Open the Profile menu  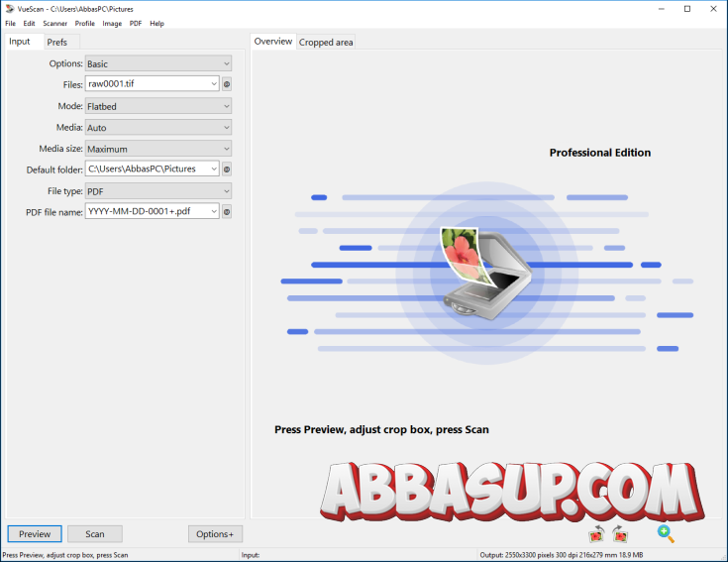point(85,23)
